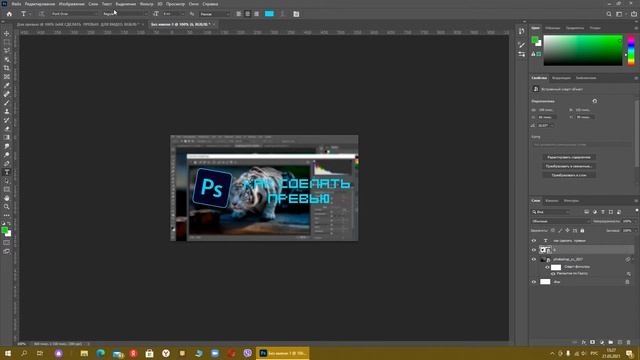640x360 pixels.
Task: Select the Eyedropper tool
Action: pyautogui.click(x=7, y=85)
